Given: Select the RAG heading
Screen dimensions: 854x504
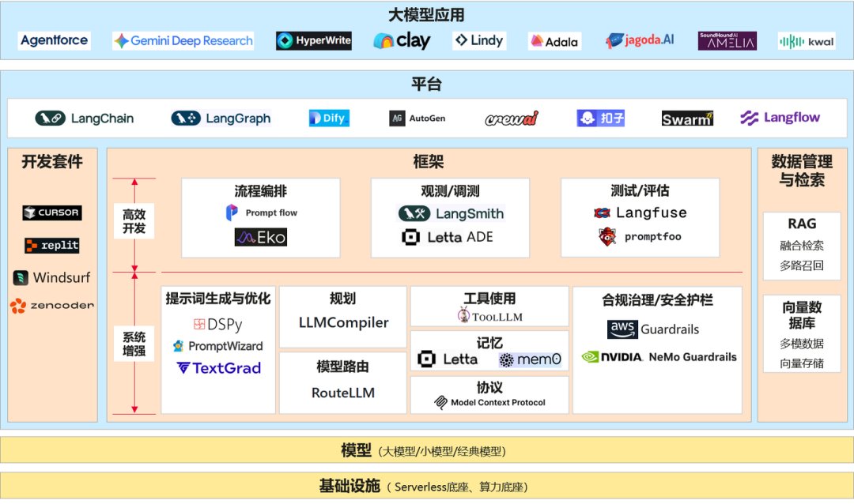Looking at the screenshot, I should pyautogui.click(x=802, y=224).
